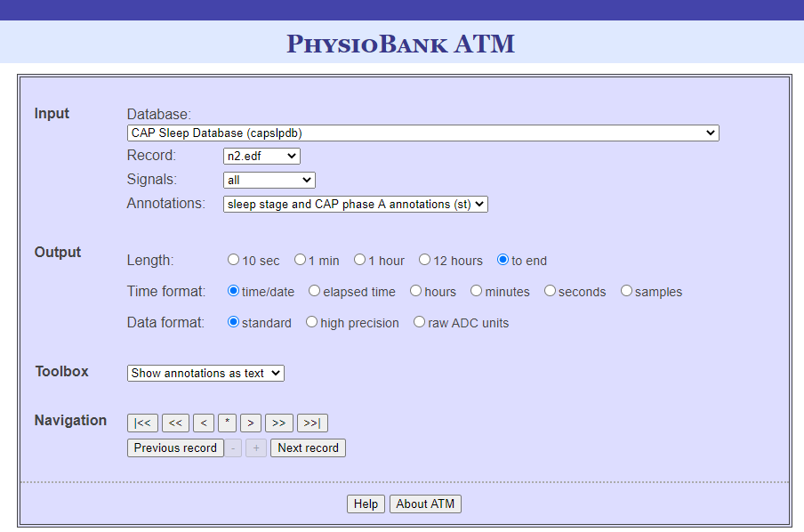Click the minus button beside Previous record
The width and height of the screenshot is (804, 532).
click(x=233, y=447)
